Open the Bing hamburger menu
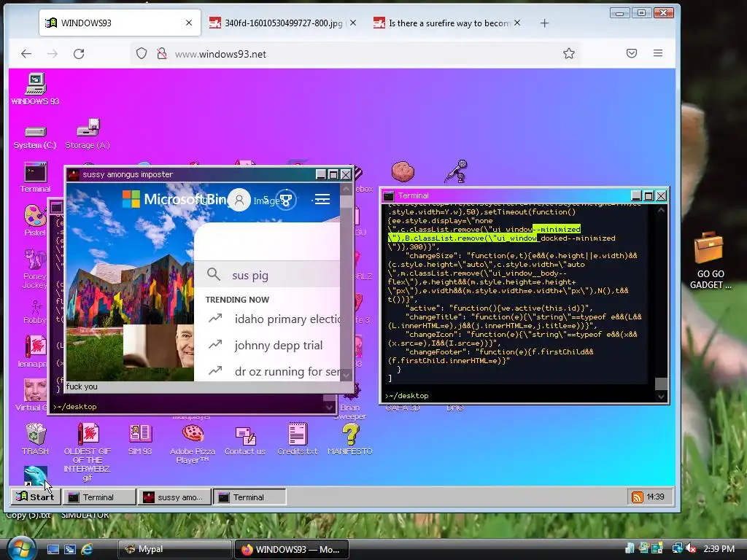Viewport: 747px width, 560px height. pos(322,199)
